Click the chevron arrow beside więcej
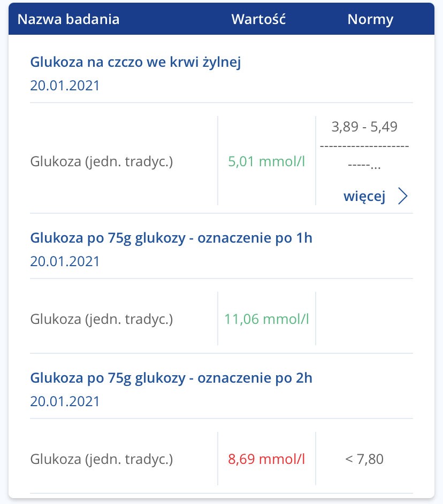 (403, 197)
